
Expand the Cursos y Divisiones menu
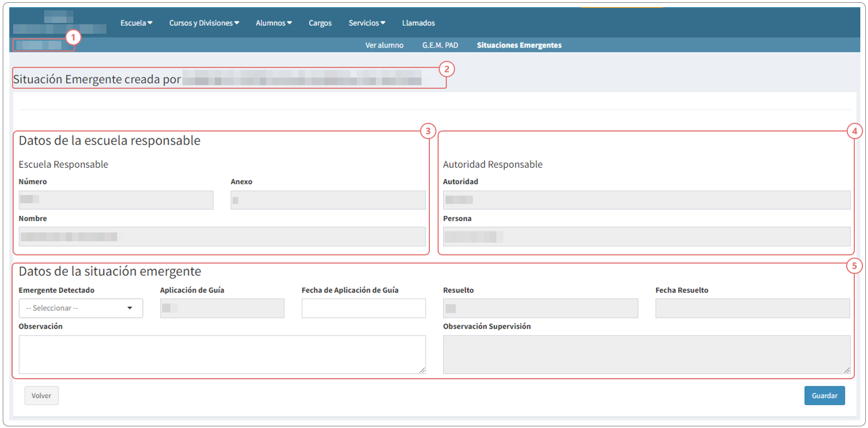(204, 23)
